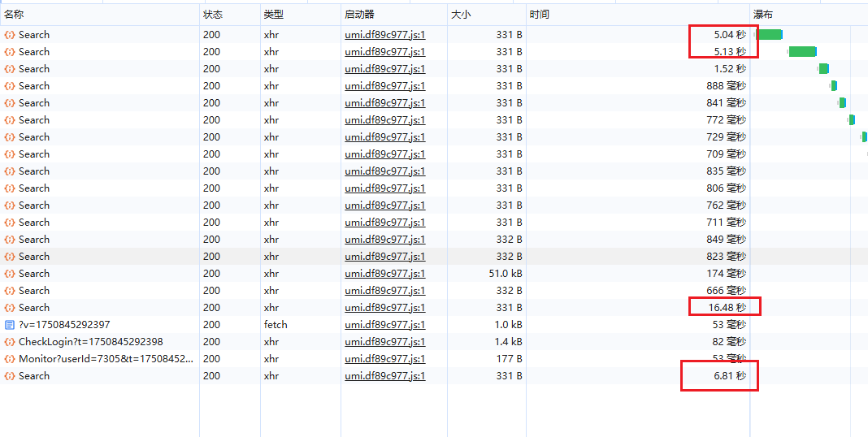Select the CheckLogin?t=1750845292398 request name
The image size is (868, 437).
[91, 342]
